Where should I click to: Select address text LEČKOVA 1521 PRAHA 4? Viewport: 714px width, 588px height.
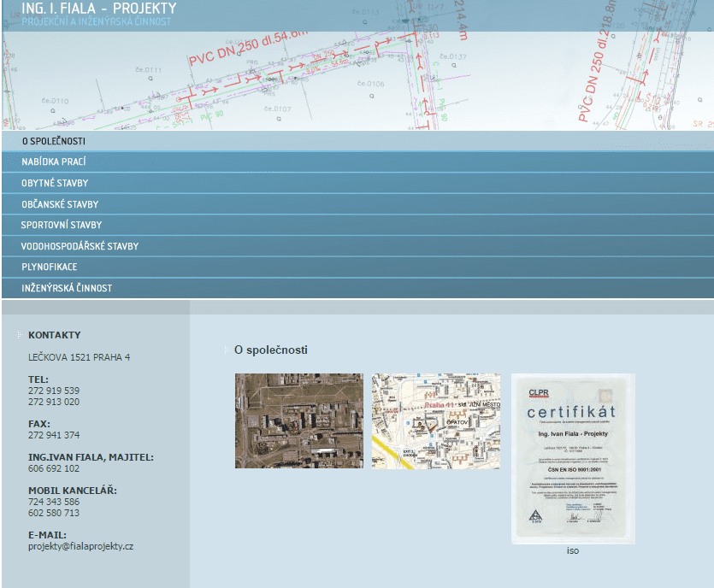[x=80, y=357]
